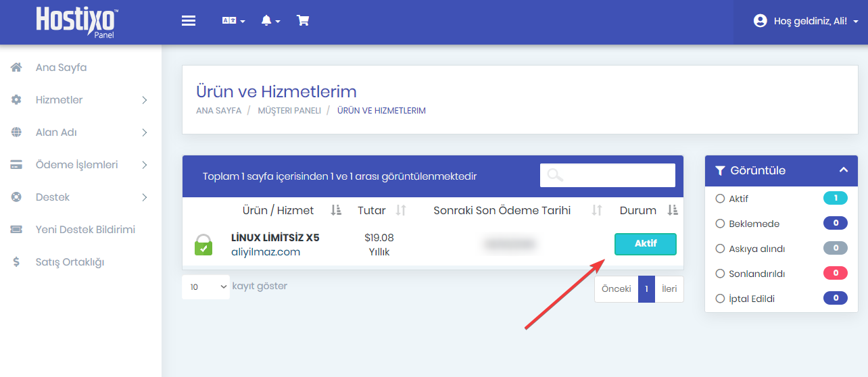Open the aliyilmaz.com service link
The image size is (868, 377).
click(x=266, y=252)
